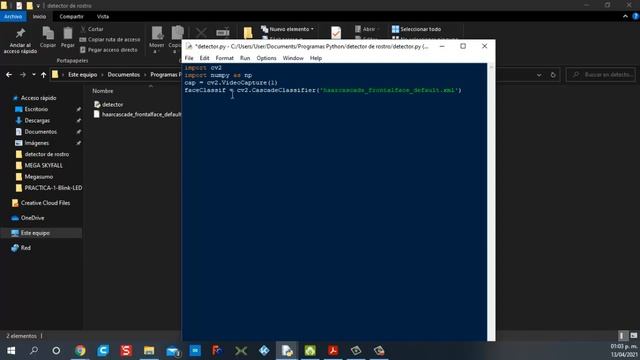Click the Anclar al acceso rápido pin icon
The width and height of the screenshot is (640, 360).
[x=20, y=34]
